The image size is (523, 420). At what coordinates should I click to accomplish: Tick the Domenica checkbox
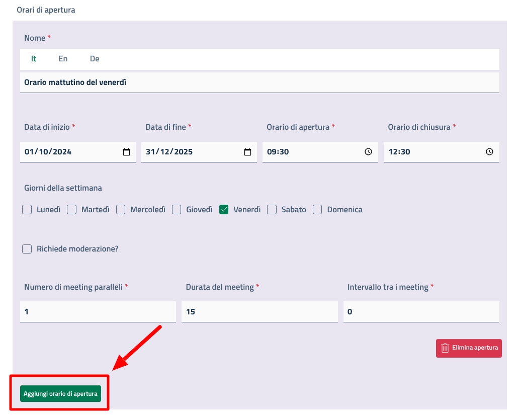tap(317, 210)
